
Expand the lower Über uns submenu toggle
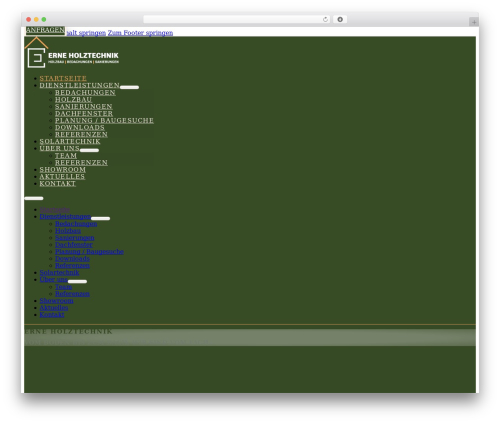coord(77,281)
